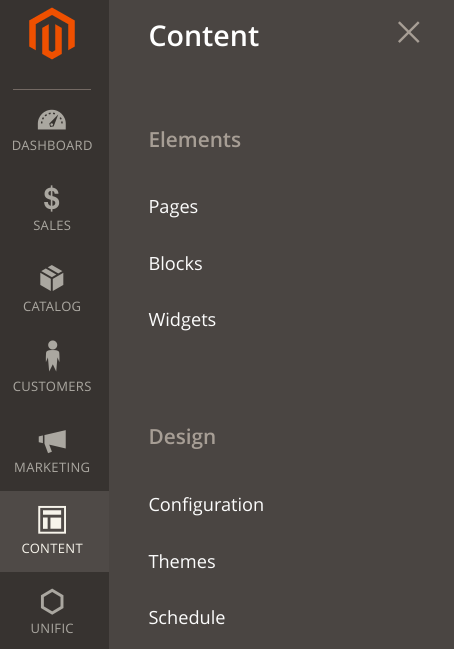The image size is (454, 649).
Task: Select the Sales dollar icon
Action: click(x=52, y=198)
